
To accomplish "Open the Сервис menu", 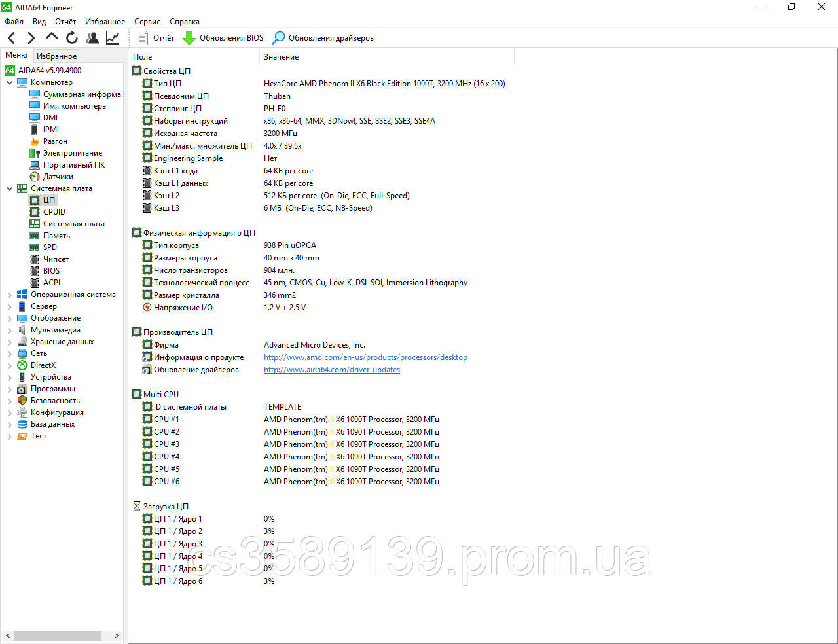I will [147, 22].
